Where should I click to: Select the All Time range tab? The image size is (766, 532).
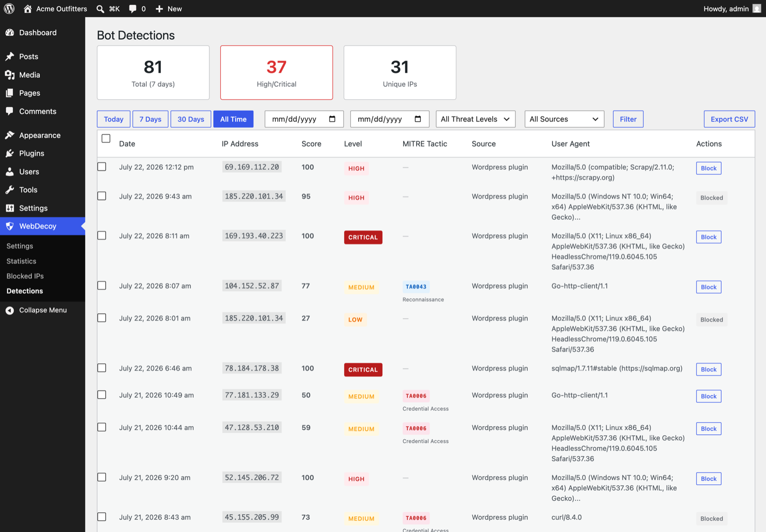[x=233, y=119]
